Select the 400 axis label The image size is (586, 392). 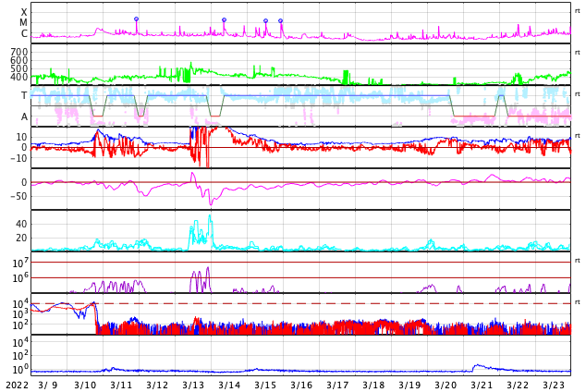coord(19,77)
